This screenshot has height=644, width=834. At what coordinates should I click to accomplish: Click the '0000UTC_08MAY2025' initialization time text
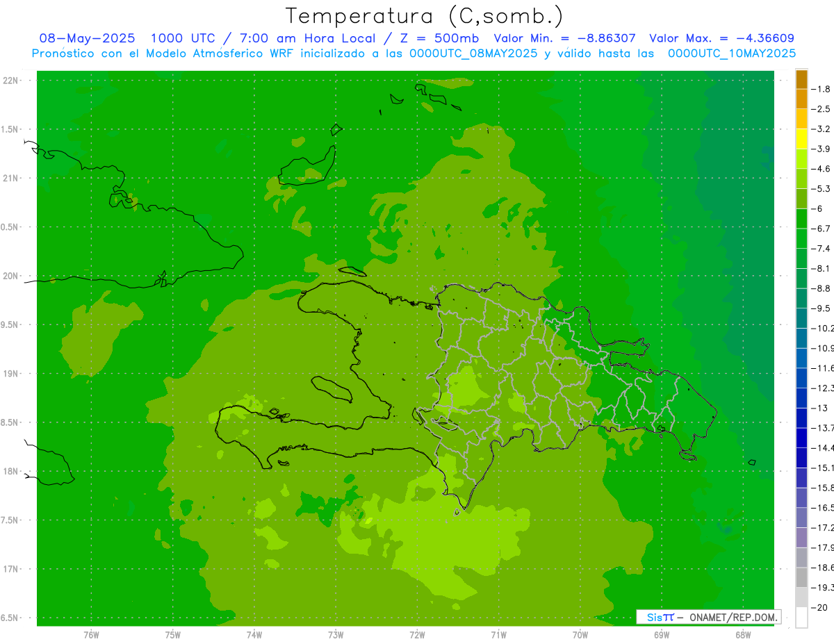click(x=473, y=53)
